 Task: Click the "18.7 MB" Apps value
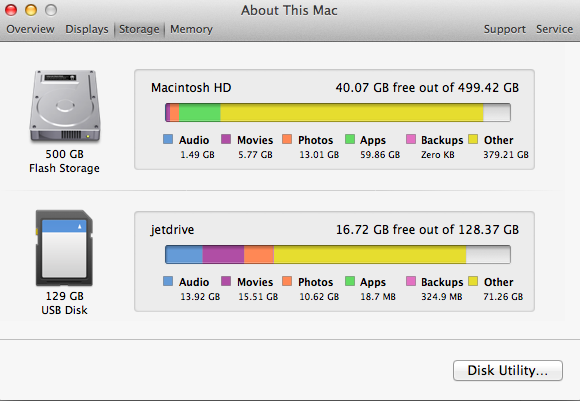tap(378, 297)
